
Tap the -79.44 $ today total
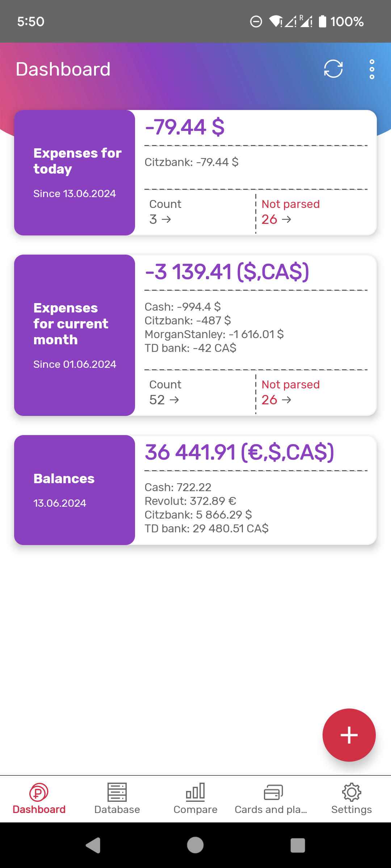click(185, 127)
